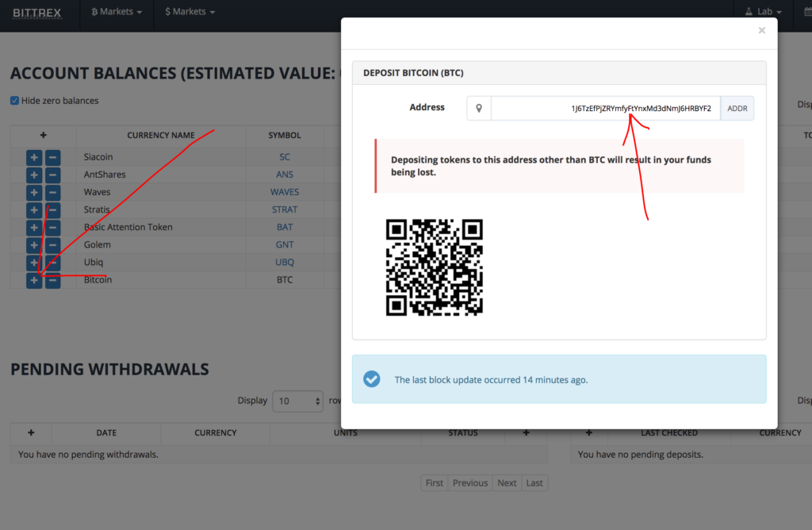Sort by SYMBOL column header
Viewport: 812px width, 530px height.
(x=285, y=135)
